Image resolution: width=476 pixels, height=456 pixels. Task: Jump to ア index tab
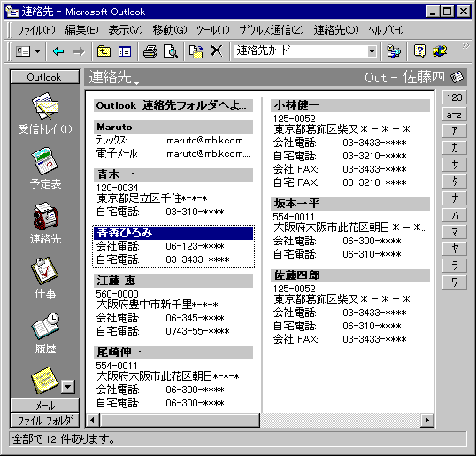pyautogui.click(x=454, y=131)
